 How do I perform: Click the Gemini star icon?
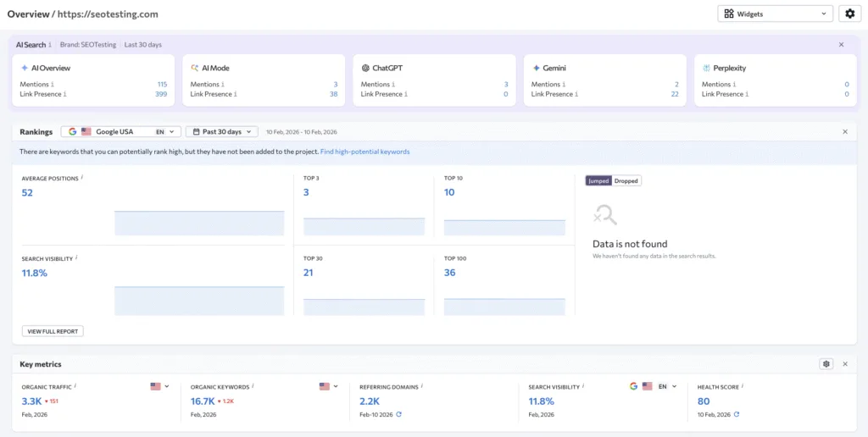536,68
